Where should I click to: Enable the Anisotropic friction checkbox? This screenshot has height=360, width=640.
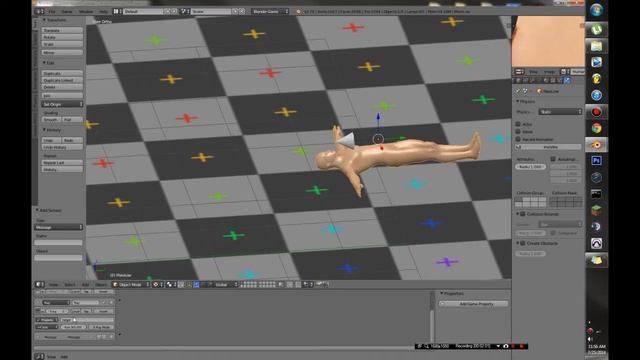click(553, 159)
